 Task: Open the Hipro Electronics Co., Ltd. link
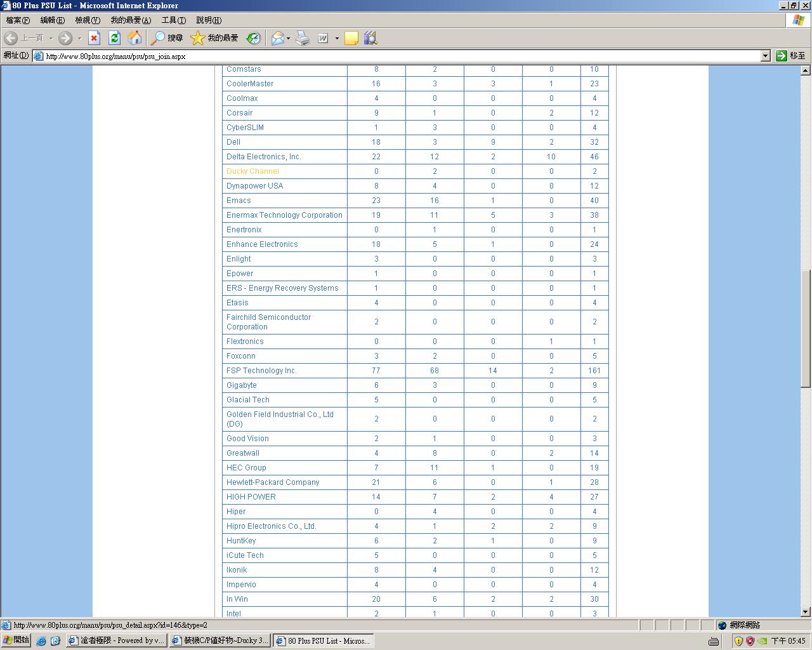coord(272,526)
